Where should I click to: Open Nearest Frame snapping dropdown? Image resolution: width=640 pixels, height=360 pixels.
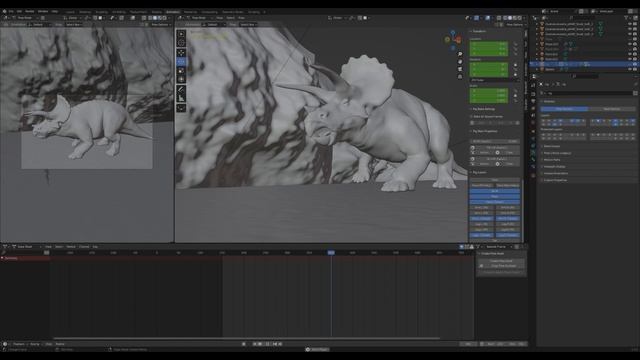tap(496, 247)
